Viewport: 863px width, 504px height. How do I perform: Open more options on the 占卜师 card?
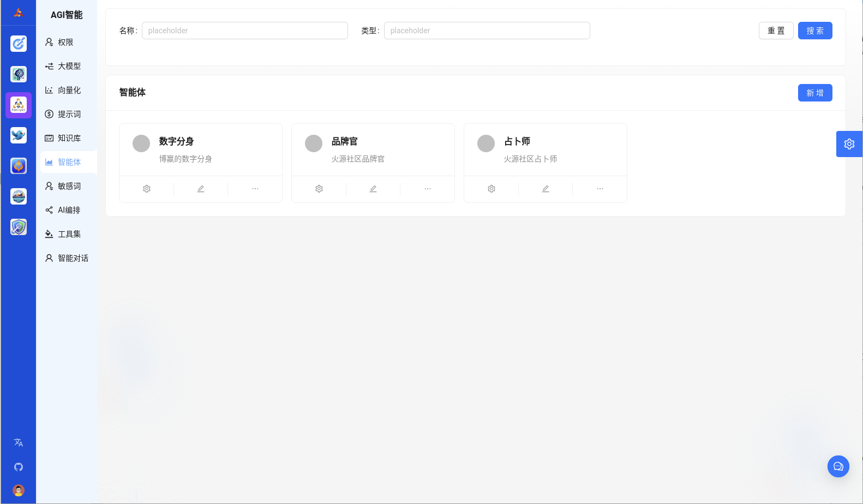(600, 189)
